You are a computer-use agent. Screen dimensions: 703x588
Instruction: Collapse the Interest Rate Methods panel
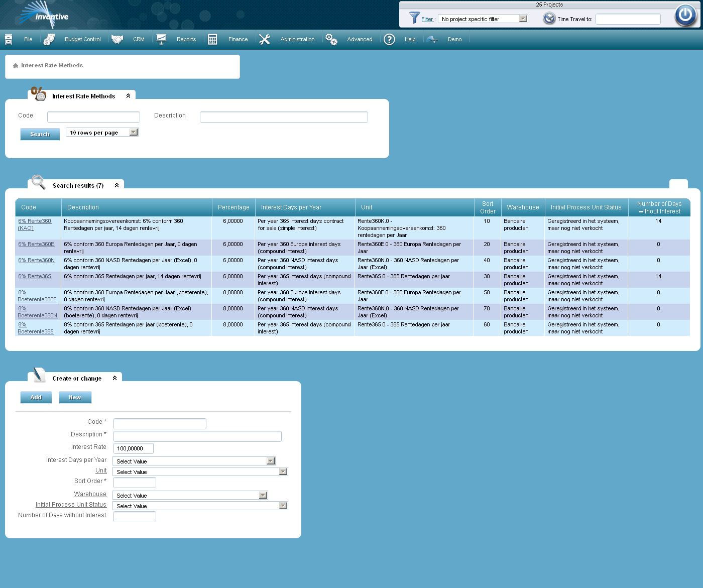point(129,96)
